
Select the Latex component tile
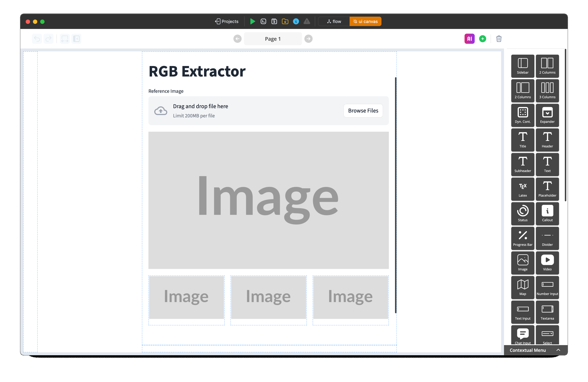pos(522,189)
